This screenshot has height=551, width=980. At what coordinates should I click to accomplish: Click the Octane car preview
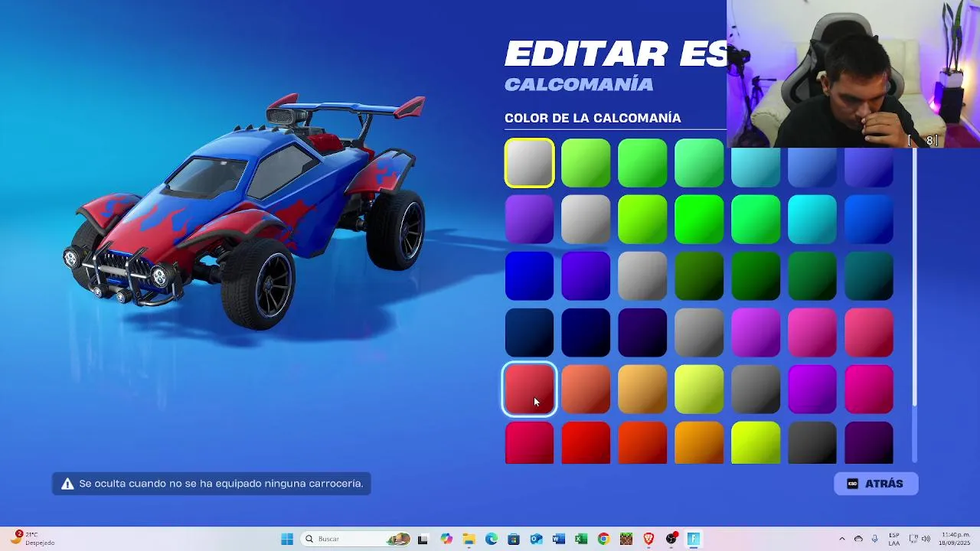(245, 210)
